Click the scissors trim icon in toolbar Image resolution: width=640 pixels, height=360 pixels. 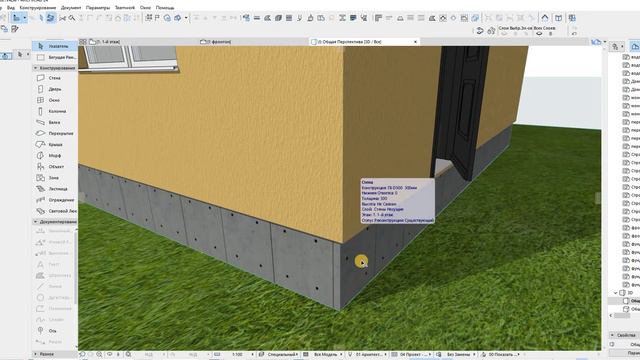point(62,18)
